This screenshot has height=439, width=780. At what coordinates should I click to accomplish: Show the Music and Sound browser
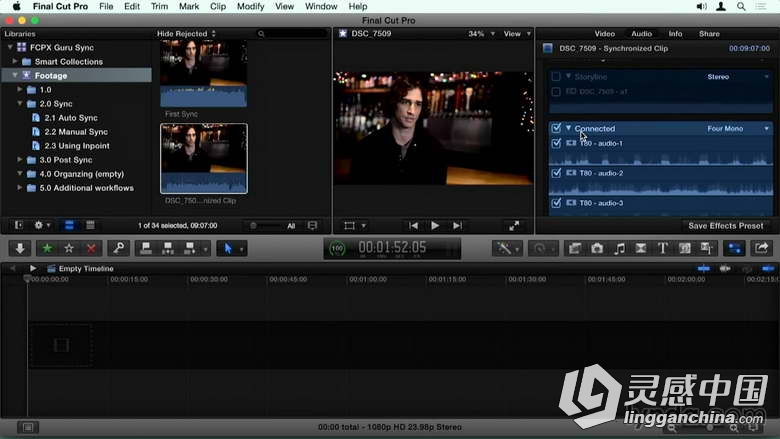click(x=619, y=248)
